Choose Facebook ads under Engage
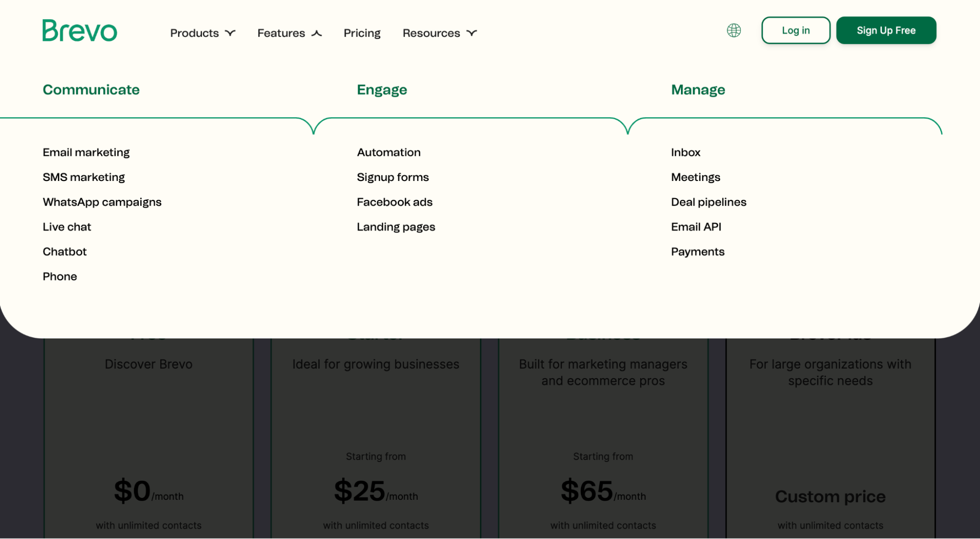Viewport: 980px width, 539px height. 394,202
